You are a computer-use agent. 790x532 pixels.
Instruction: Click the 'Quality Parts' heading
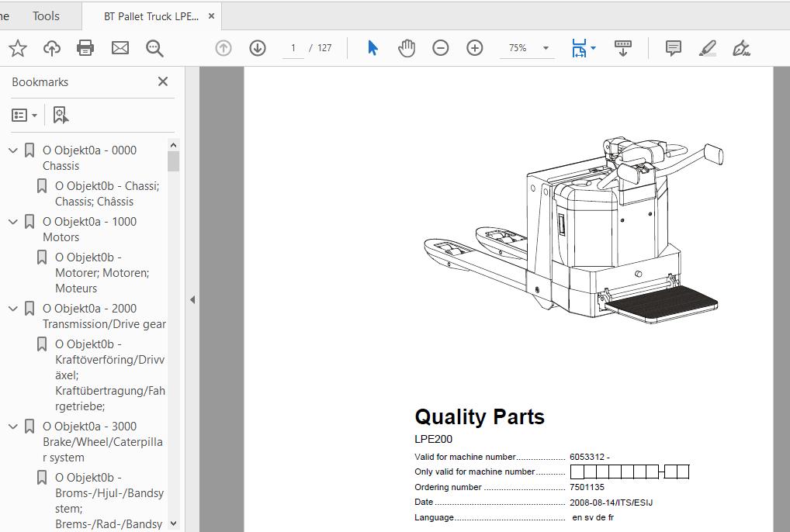point(480,416)
